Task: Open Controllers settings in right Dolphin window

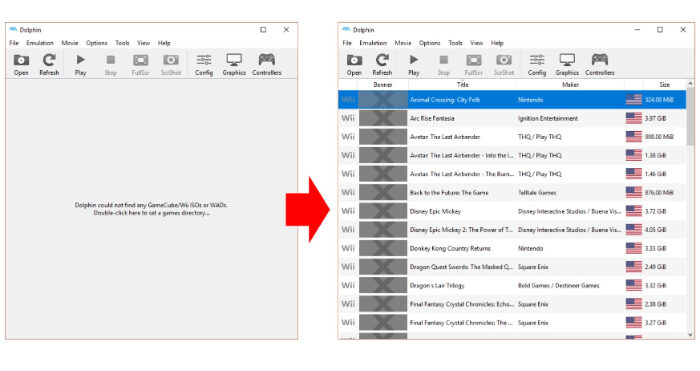Action: [x=600, y=64]
